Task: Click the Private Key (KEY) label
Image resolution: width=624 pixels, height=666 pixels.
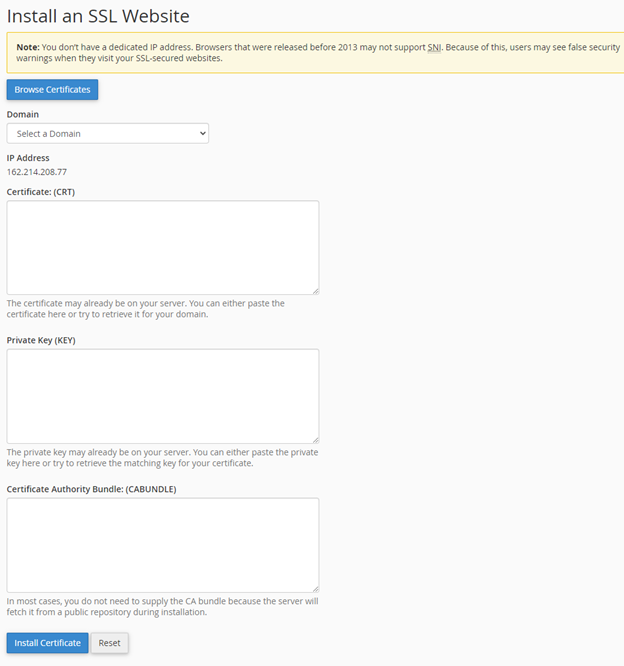Action: (x=41, y=340)
